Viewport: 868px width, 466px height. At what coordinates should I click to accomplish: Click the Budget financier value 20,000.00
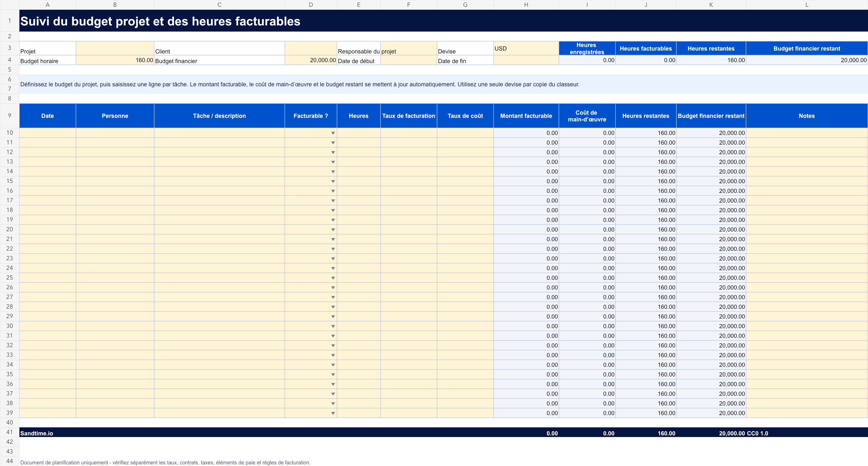(x=311, y=60)
